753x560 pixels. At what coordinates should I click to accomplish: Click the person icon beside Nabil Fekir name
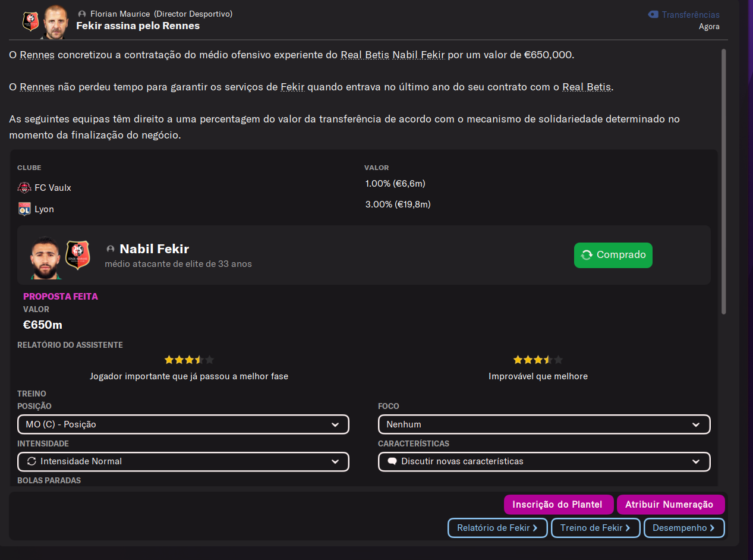pyautogui.click(x=110, y=249)
